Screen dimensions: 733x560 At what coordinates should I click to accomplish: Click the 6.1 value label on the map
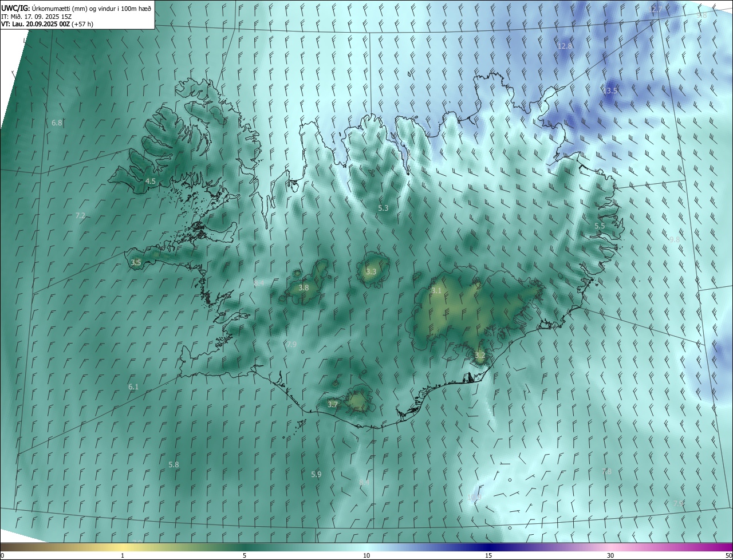133,387
